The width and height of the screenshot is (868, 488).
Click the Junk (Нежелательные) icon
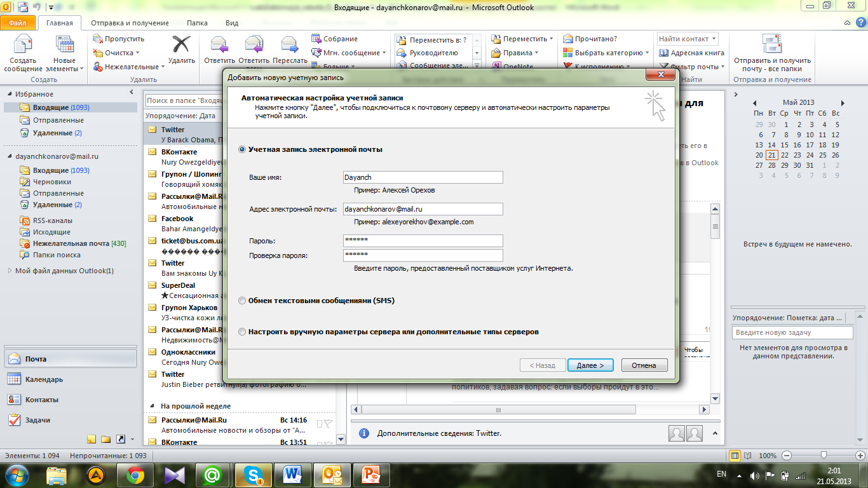click(98, 67)
